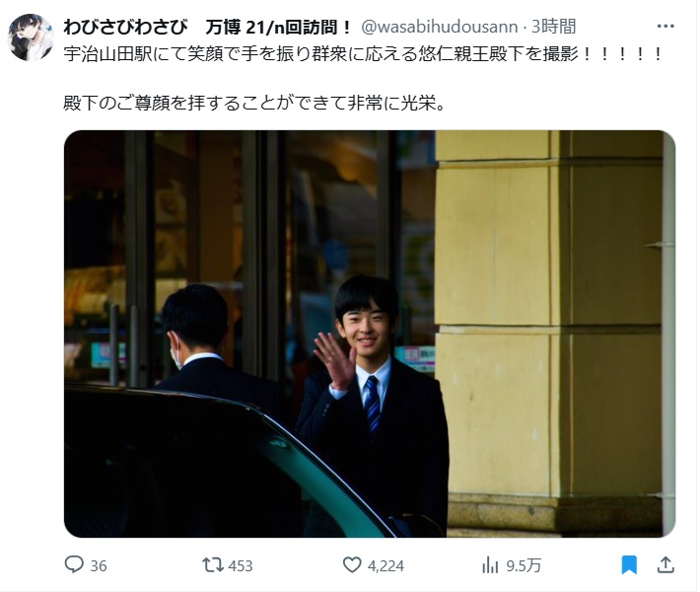The image size is (700, 592).
Task: Click the 4,224 likes count
Action: click(385, 566)
